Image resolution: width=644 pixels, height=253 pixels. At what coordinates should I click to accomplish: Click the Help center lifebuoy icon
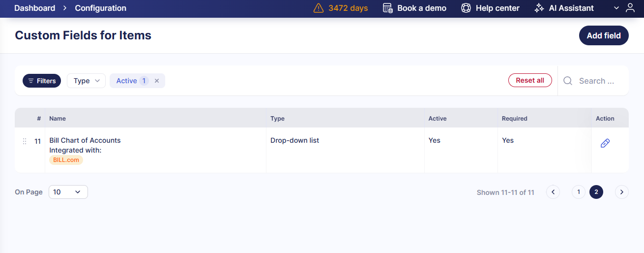(466, 8)
